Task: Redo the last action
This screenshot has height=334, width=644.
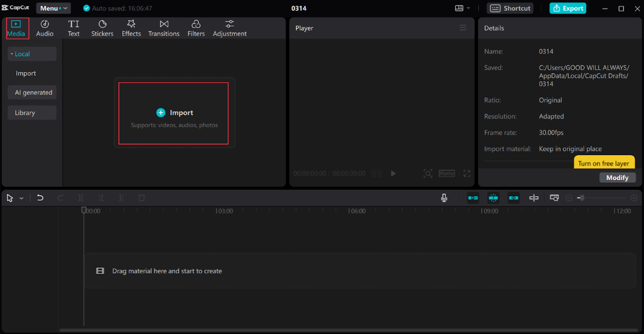Action: 61,198
